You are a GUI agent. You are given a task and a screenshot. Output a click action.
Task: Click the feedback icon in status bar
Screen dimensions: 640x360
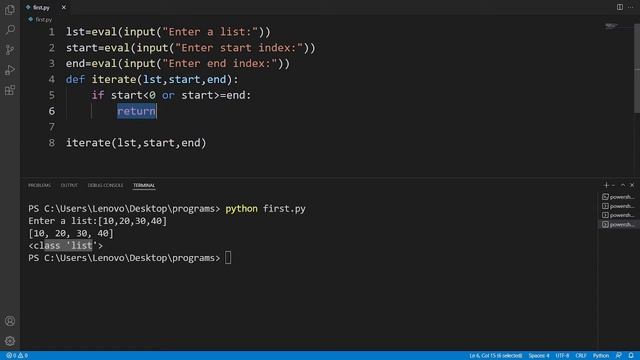(619, 356)
